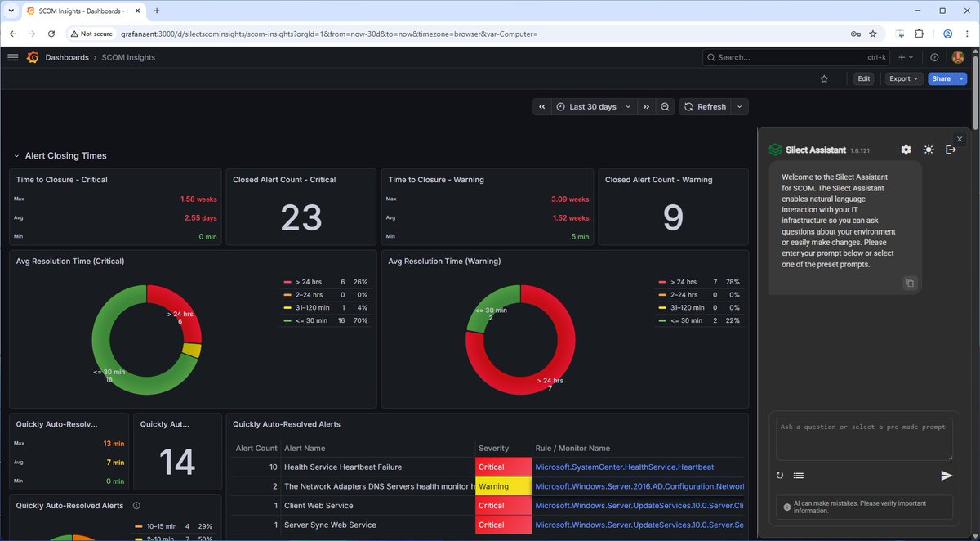Image resolution: width=980 pixels, height=541 pixels.
Task: Click Critical <= 30 min legend swatch
Action: (x=287, y=320)
